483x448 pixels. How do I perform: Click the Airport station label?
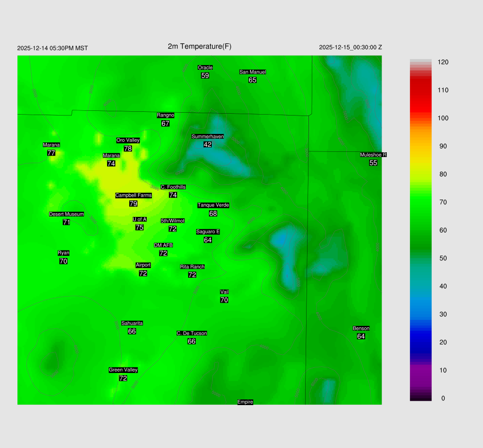(143, 265)
